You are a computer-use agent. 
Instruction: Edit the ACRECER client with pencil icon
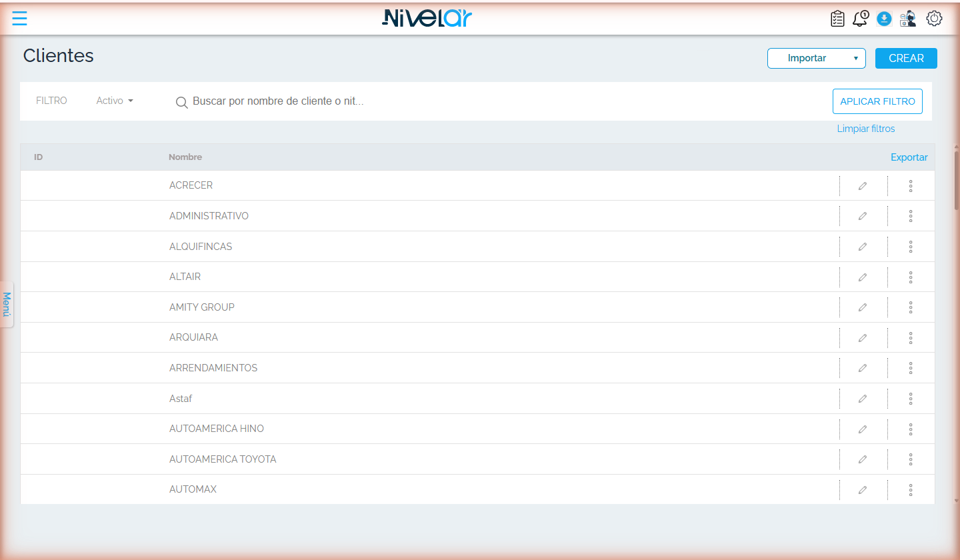click(863, 186)
